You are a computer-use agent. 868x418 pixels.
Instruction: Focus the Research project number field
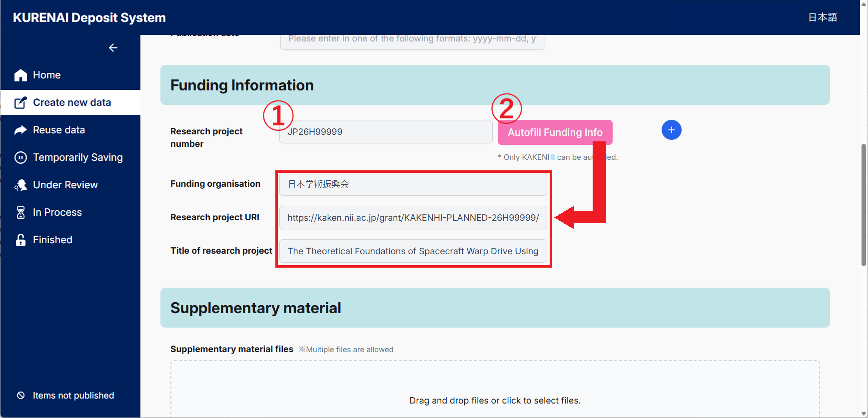click(386, 132)
